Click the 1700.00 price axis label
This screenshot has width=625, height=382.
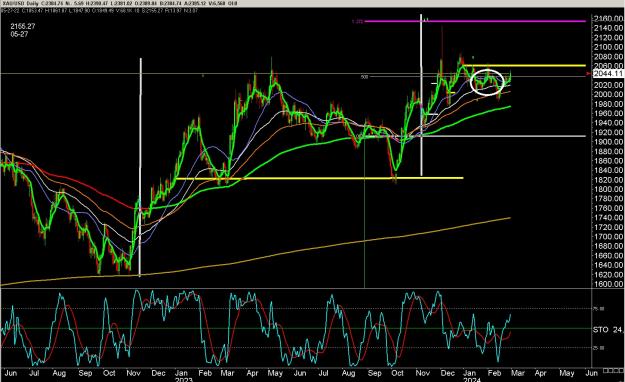coord(608,237)
